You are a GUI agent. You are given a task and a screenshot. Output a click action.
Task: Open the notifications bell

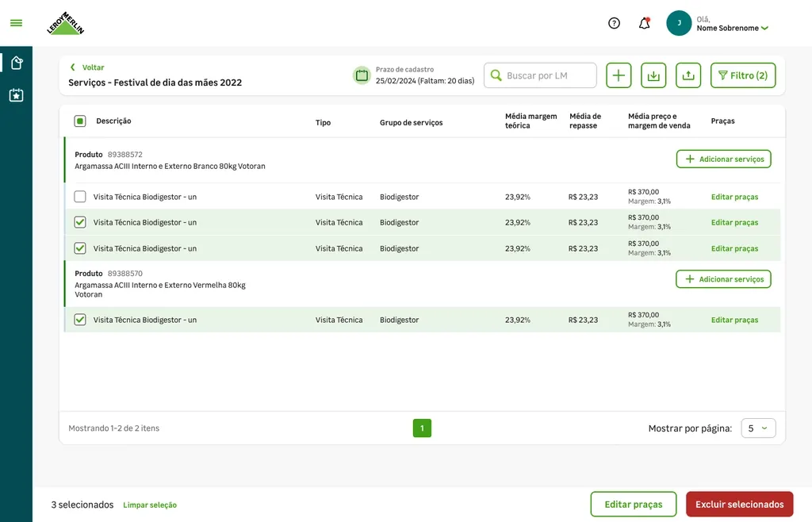644,23
